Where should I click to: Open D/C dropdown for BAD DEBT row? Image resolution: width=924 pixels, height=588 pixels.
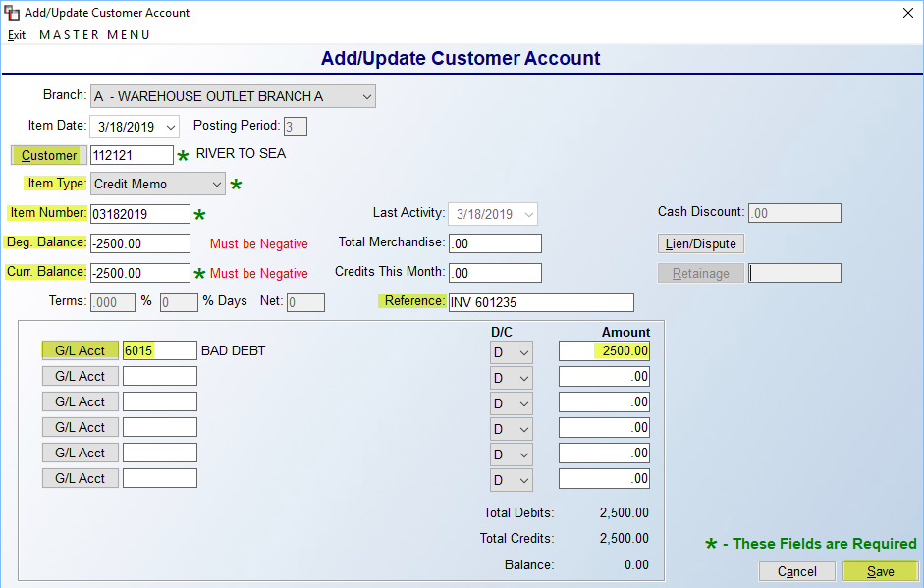click(511, 353)
